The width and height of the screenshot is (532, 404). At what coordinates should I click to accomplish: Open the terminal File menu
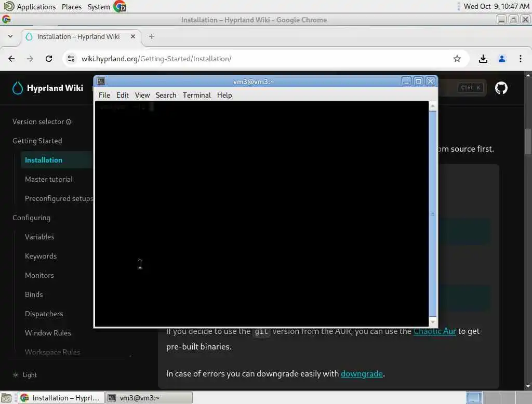104,96
